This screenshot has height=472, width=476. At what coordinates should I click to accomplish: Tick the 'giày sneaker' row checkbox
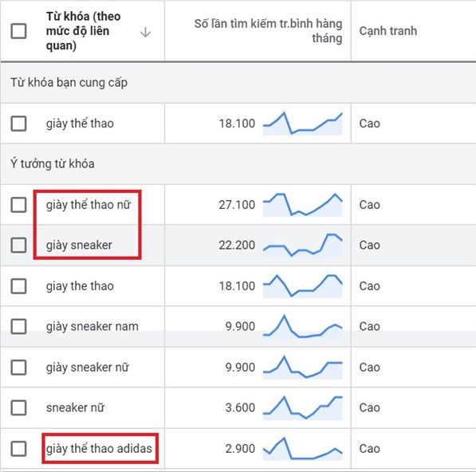(18, 245)
